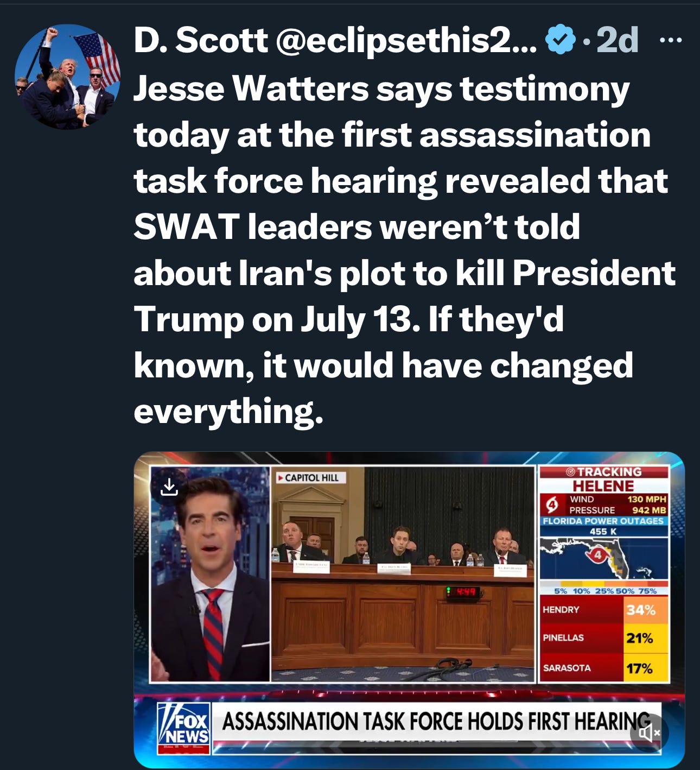This screenshot has width=700, height=770.
Task: Click the 2d timestamp
Action: click(616, 40)
